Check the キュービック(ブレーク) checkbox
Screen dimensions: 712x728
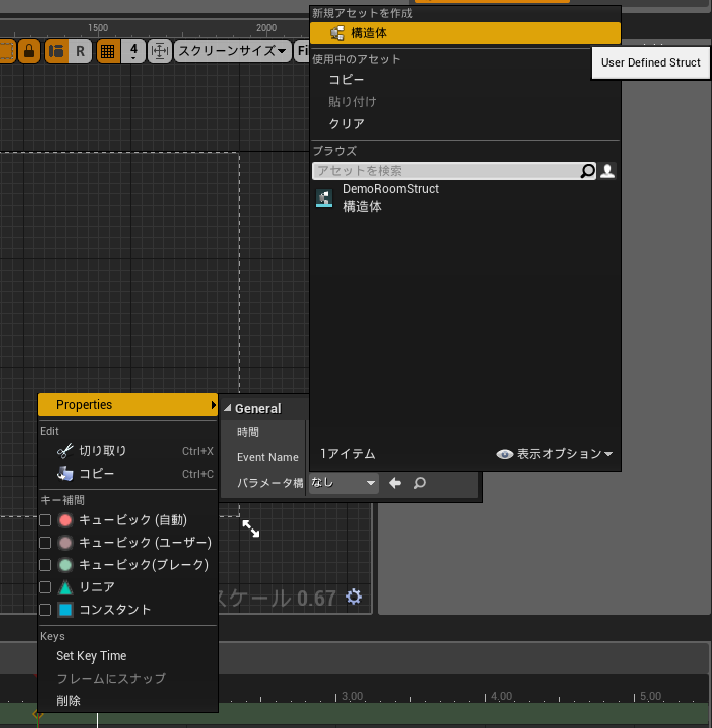click(45, 565)
